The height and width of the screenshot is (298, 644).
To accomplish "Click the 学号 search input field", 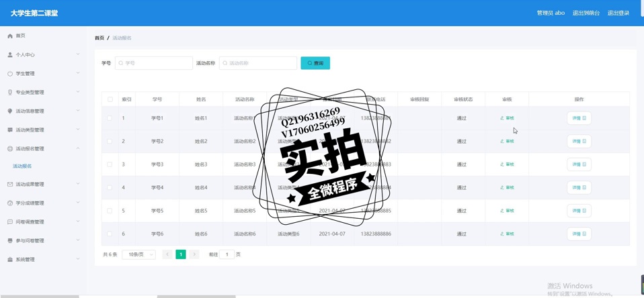I will (x=154, y=63).
